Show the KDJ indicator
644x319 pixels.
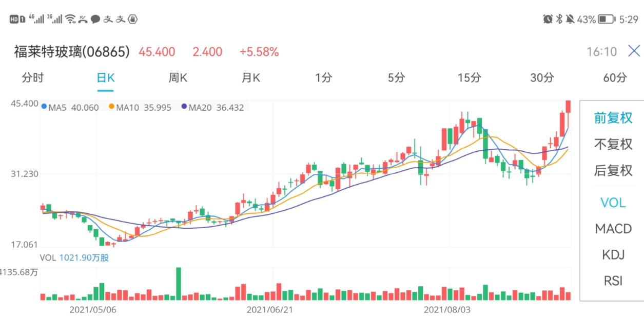[613, 255]
